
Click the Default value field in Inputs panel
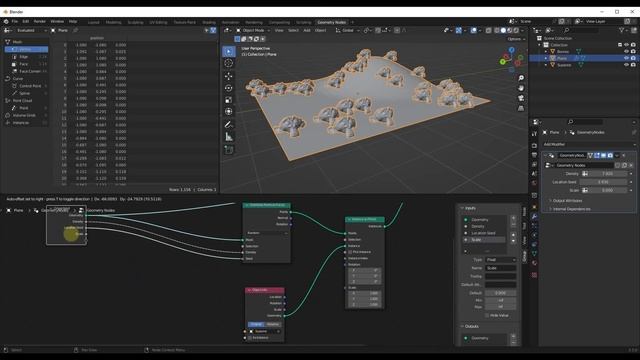(500, 293)
